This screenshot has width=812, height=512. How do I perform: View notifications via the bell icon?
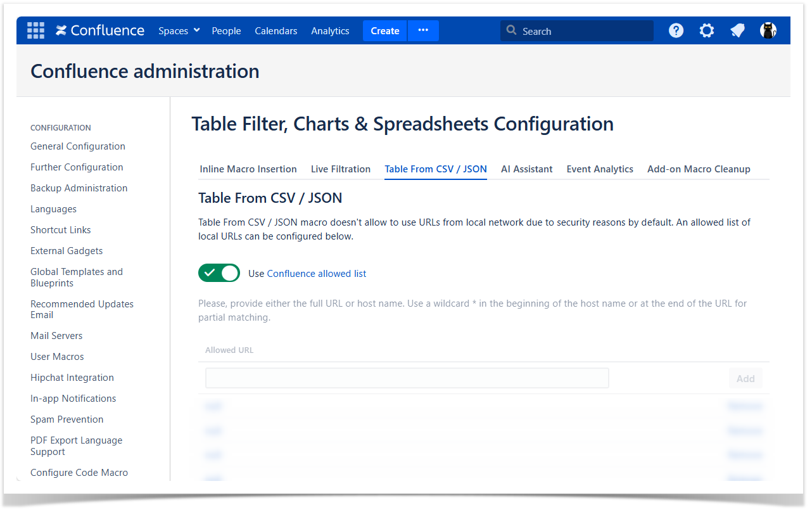737,30
